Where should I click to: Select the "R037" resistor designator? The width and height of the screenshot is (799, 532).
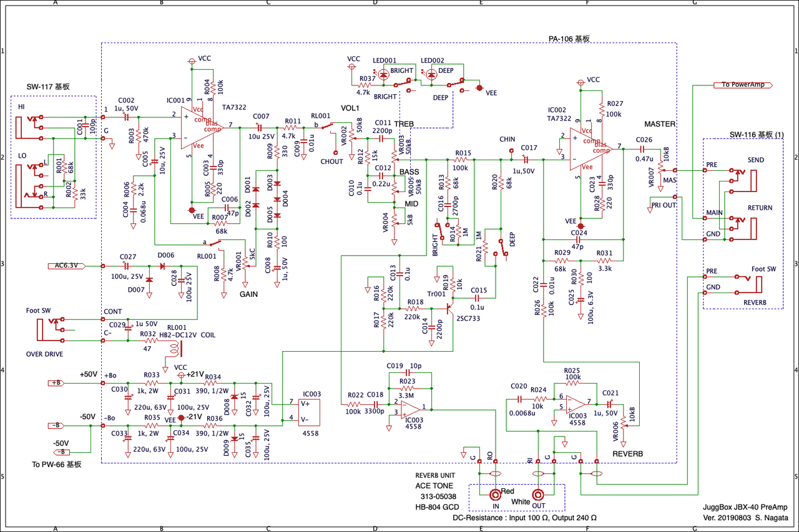point(367,79)
